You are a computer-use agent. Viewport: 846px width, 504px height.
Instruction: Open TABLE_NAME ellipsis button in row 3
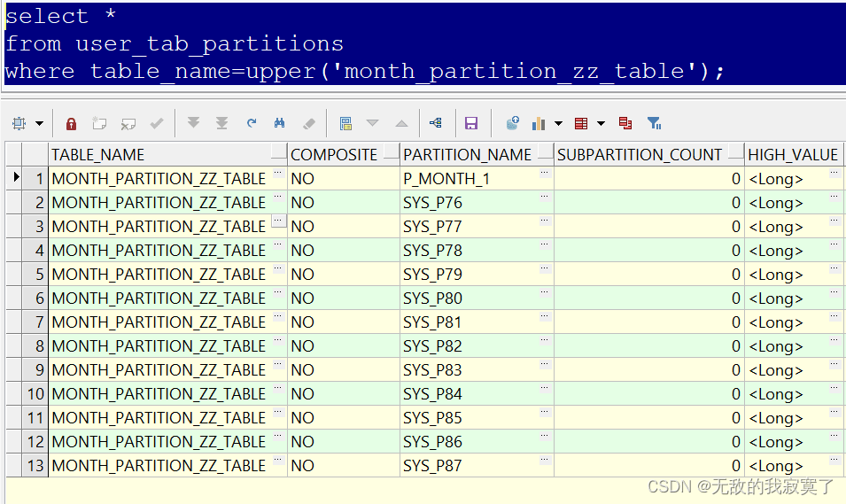click(278, 221)
